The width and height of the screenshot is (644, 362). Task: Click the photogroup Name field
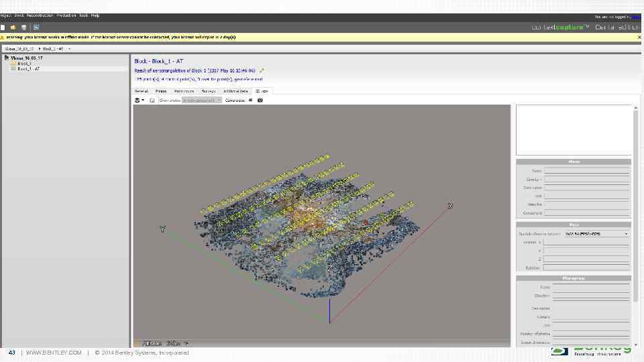tap(592, 288)
